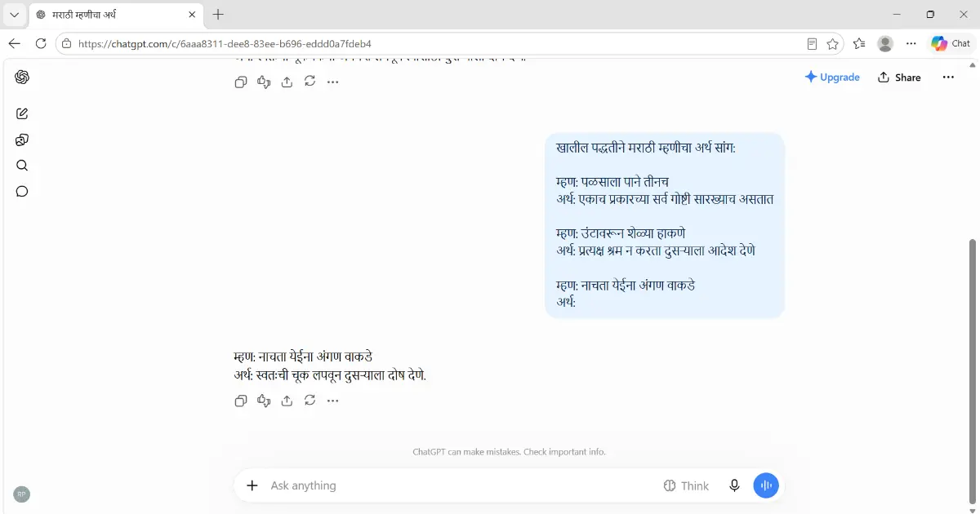Image resolution: width=980 pixels, height=514 pixels.
Task: Open the Copilot Chat button
Action: click(x=951, y=44)
